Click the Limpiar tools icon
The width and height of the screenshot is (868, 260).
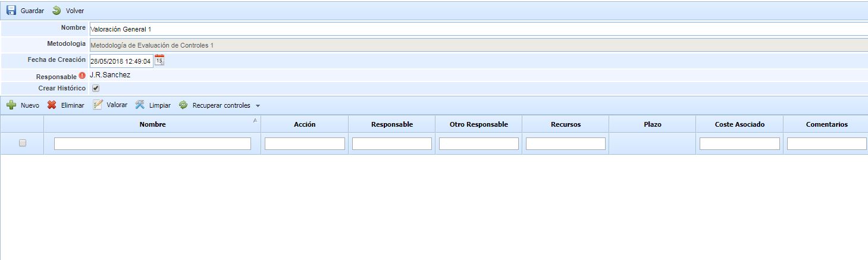click(x=140, y=105)
